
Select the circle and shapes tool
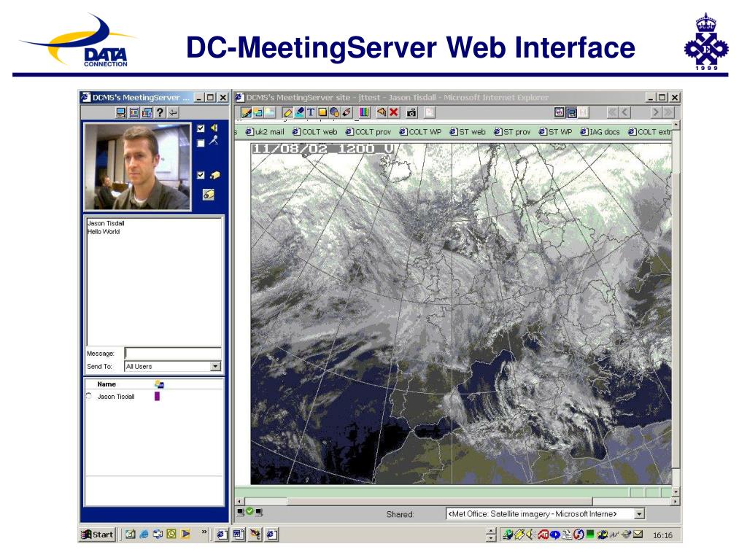[334, 112]
